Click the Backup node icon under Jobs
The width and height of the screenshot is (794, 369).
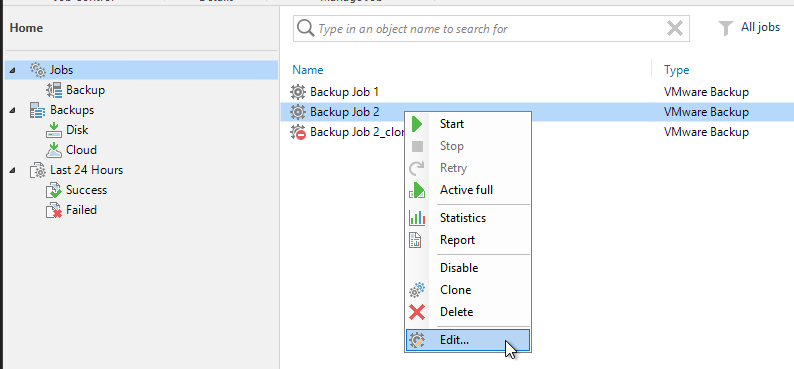[x=54, y=90]
